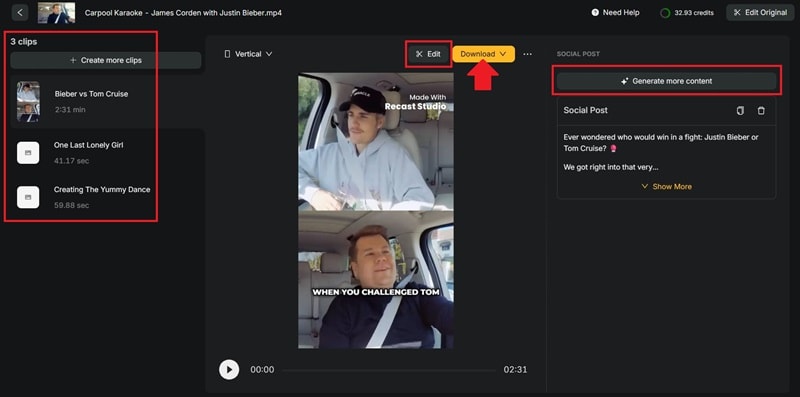
Task: Click the SOCIAL POST section label
Action: (x=578, y=54)
